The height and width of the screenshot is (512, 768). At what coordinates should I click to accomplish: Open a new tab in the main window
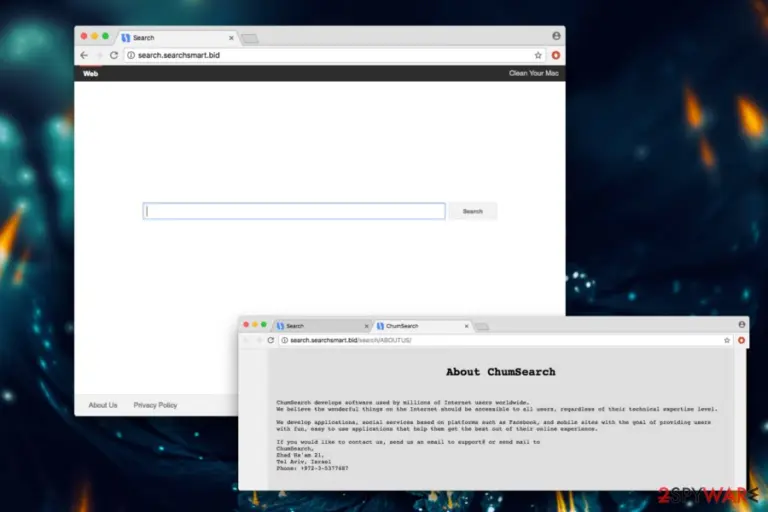pyautogui.click(x=250, y=39)
